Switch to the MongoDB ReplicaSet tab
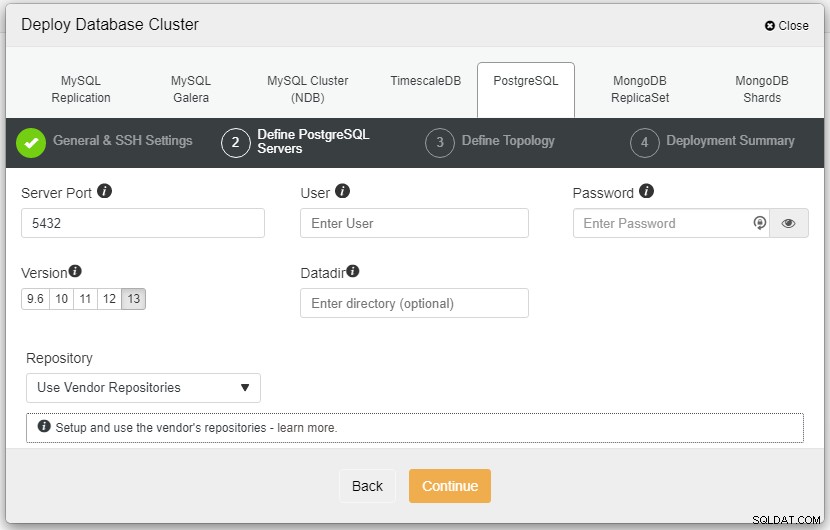The height and width of the screenshot is (530, 830). click(640, 89)
